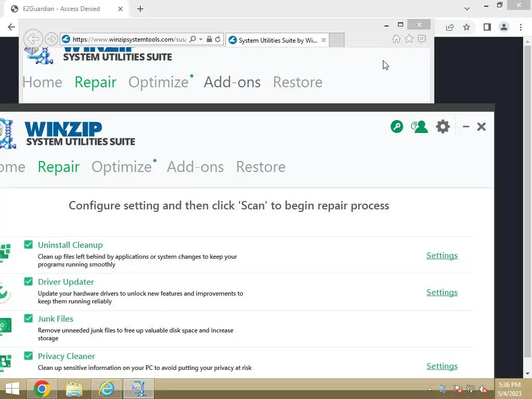Image resolution: width=532 pixels, height=399 pixels.
Task: Expand Chrome tab search chevron
Action: pyautogui.click(x=467, y=9)
